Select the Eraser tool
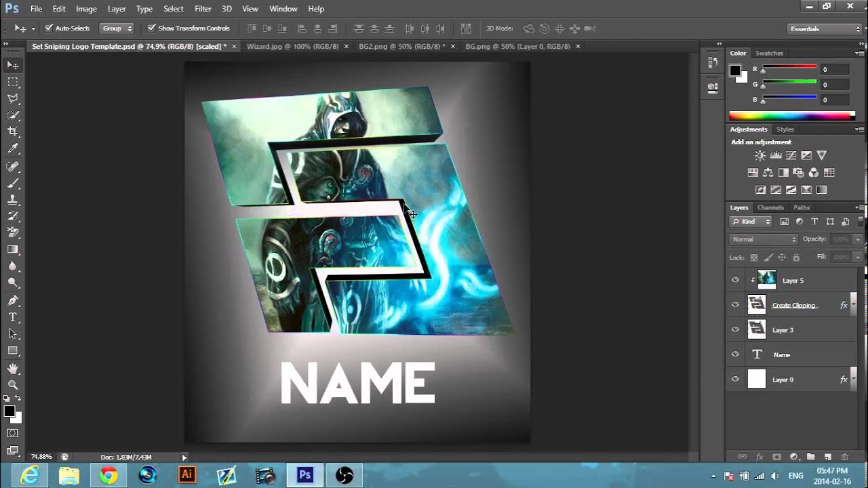The height and width of the screenshot is (488, 868). [x=13, y=232]
